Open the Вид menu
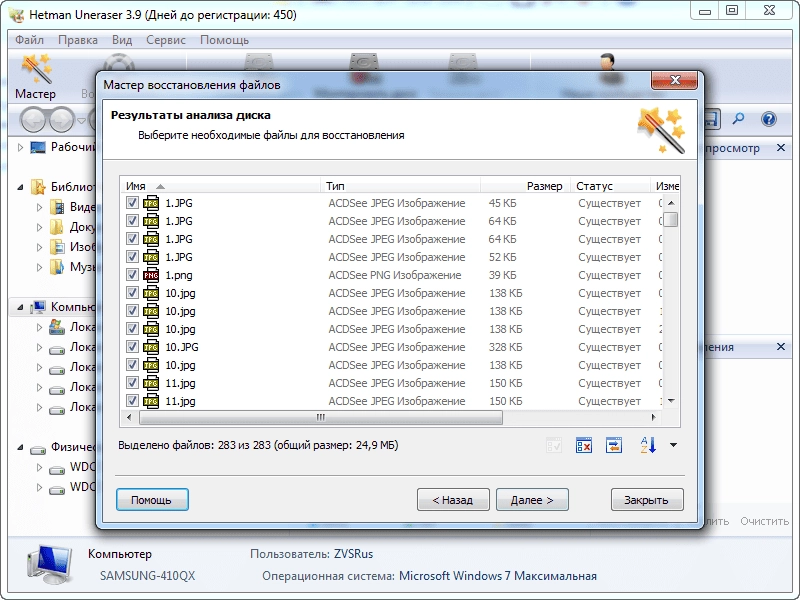The height and width of the screenshot is (600, 800). (122, 40)
